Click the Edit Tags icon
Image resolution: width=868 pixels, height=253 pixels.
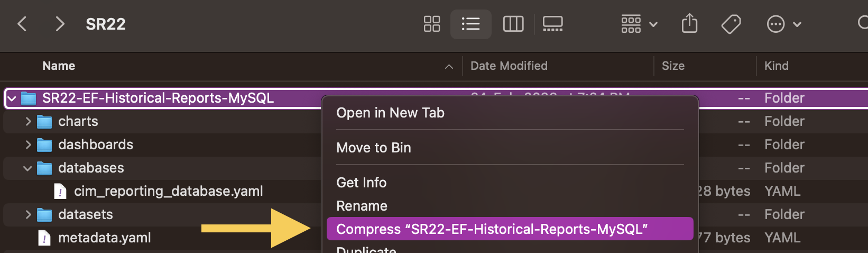tap(731, 24)
